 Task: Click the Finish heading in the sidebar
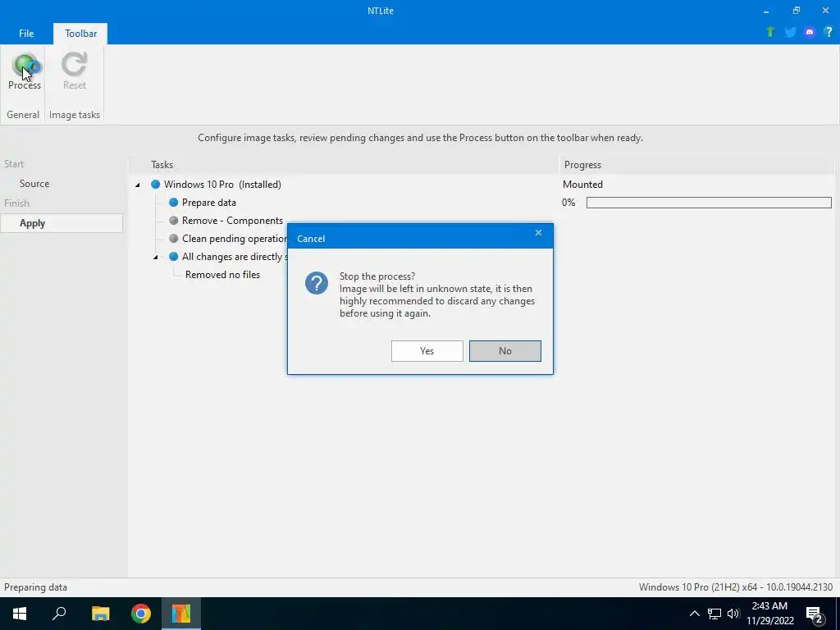pos(16,203)
